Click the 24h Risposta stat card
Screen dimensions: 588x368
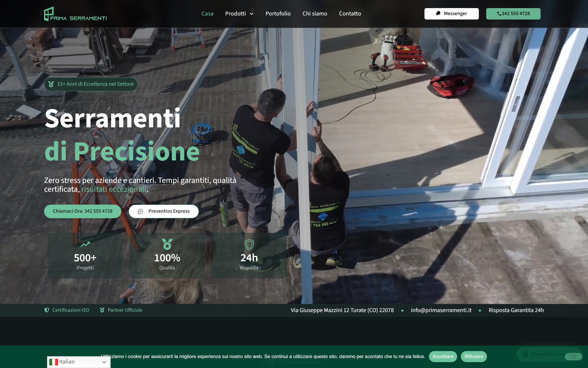click(249, 255)
